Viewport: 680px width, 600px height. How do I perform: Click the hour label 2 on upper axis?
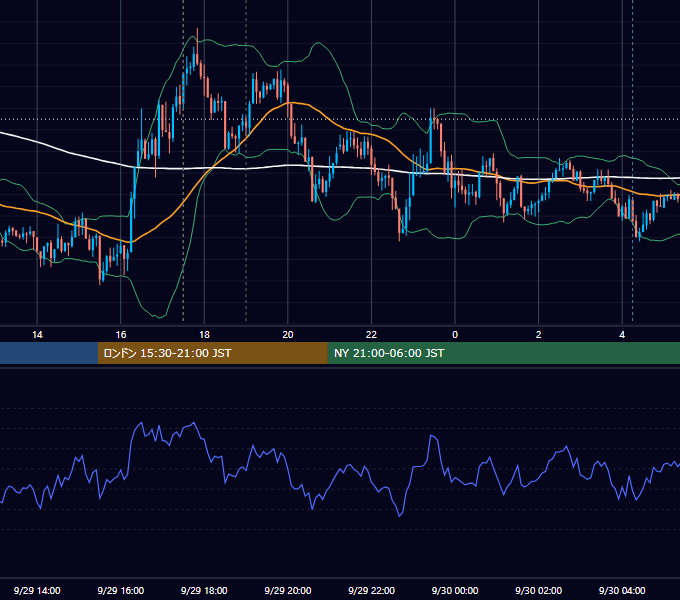point(539,335)
